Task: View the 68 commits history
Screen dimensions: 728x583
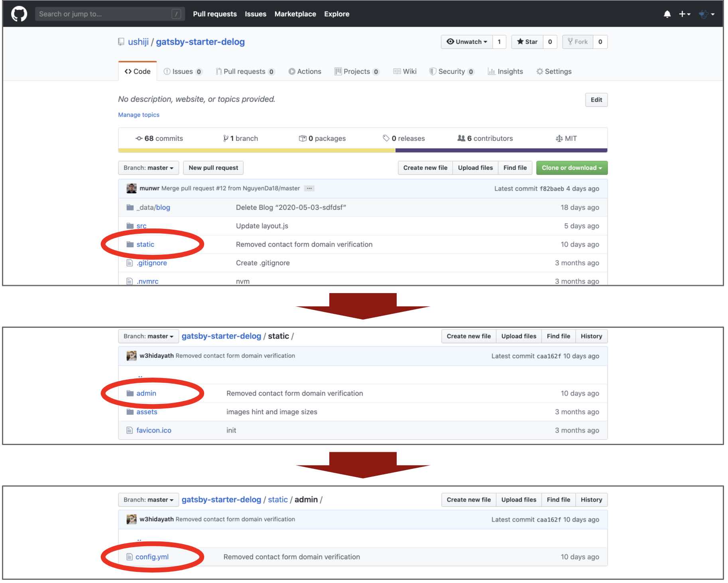Action: coord(159,138)
